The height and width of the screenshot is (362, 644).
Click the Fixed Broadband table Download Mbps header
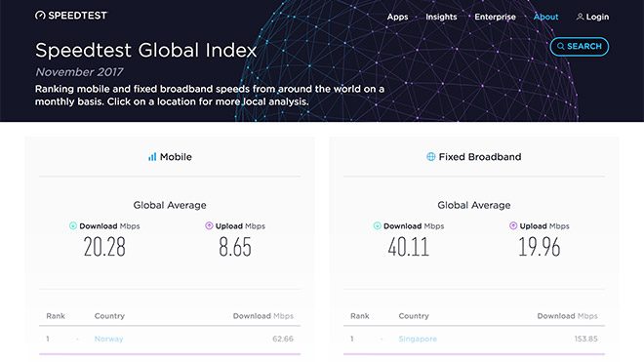(x=568, y=316)
